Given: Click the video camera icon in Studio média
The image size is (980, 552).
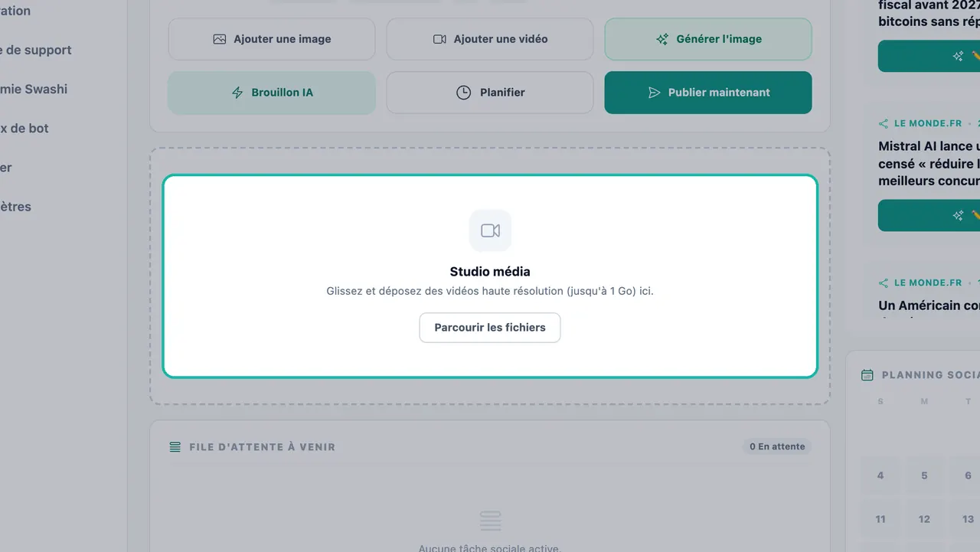Looking at the screenshot, I should click(x=490, y=230).
